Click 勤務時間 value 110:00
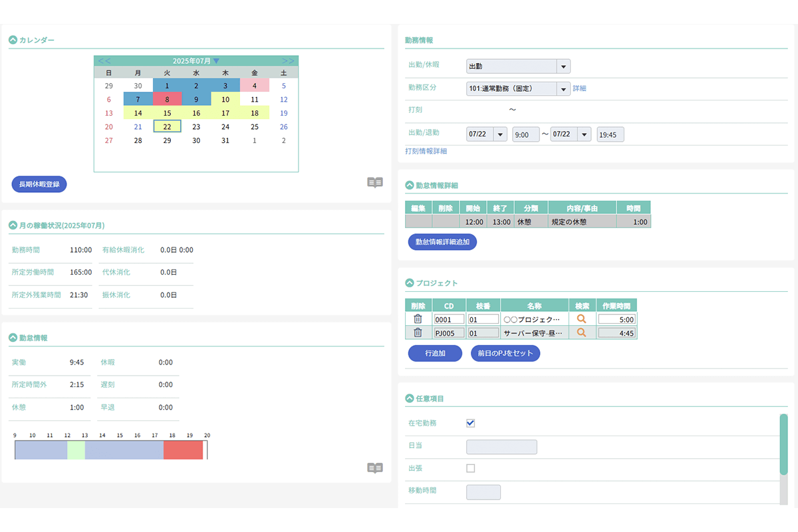This screenshot has height=532, width=798. pyautogui.click(x=80, y=250)
